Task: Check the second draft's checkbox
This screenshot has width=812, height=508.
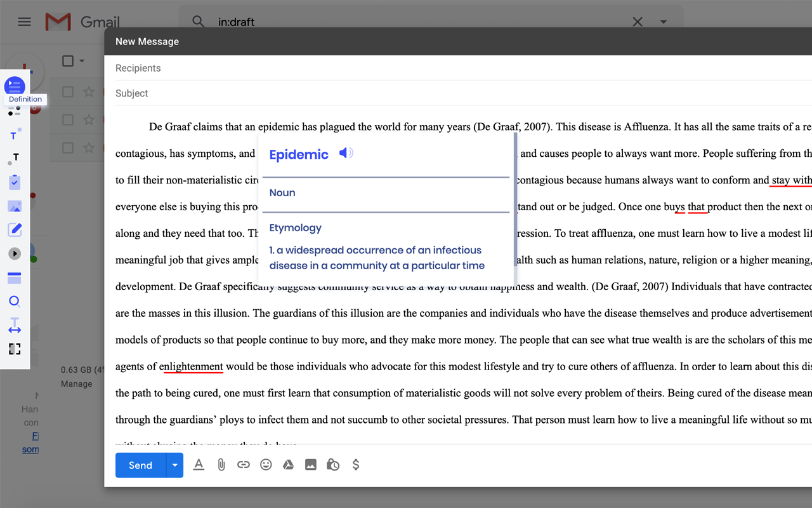Action: (67, 119)
